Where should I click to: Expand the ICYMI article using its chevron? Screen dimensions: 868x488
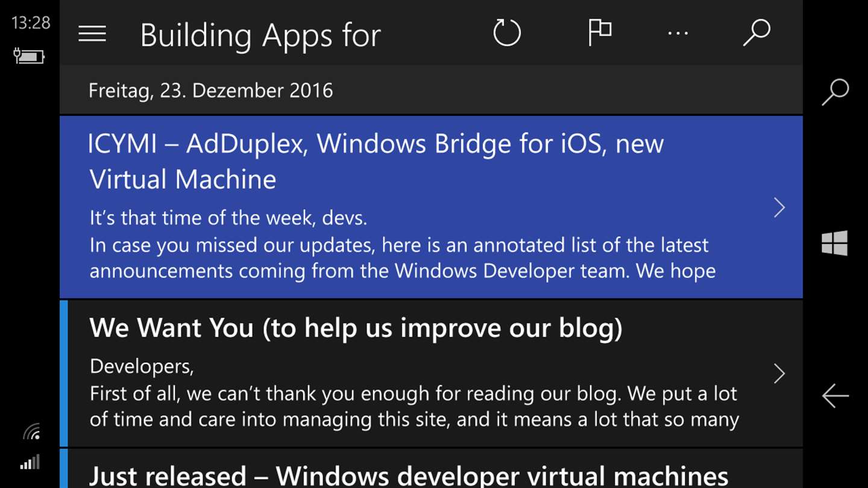[x=779, y=208]
